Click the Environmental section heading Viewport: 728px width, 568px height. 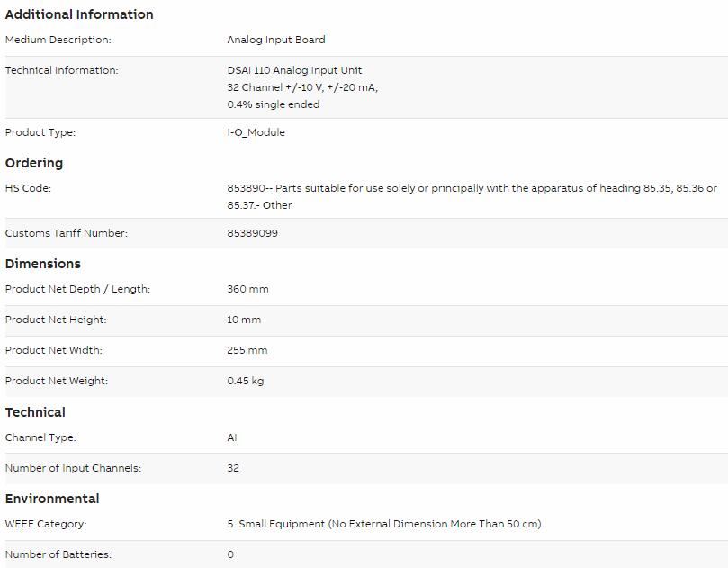point(52,499)
